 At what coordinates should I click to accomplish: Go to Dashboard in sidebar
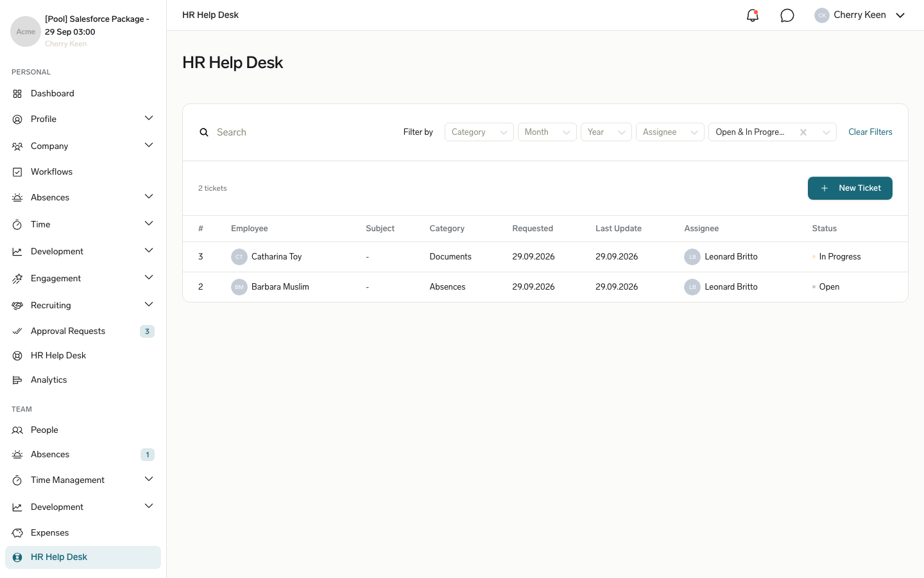click(83, 94)
